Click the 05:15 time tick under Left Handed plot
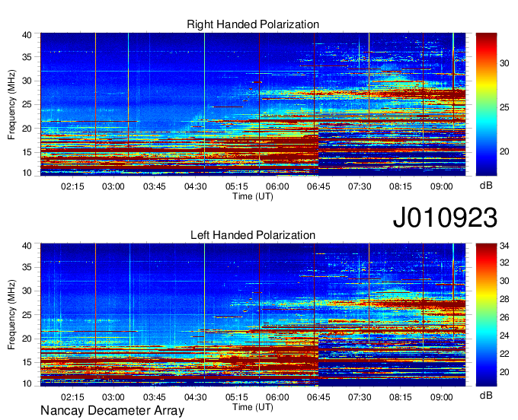This screenshot has width=518, height=420. pos(237,397)
